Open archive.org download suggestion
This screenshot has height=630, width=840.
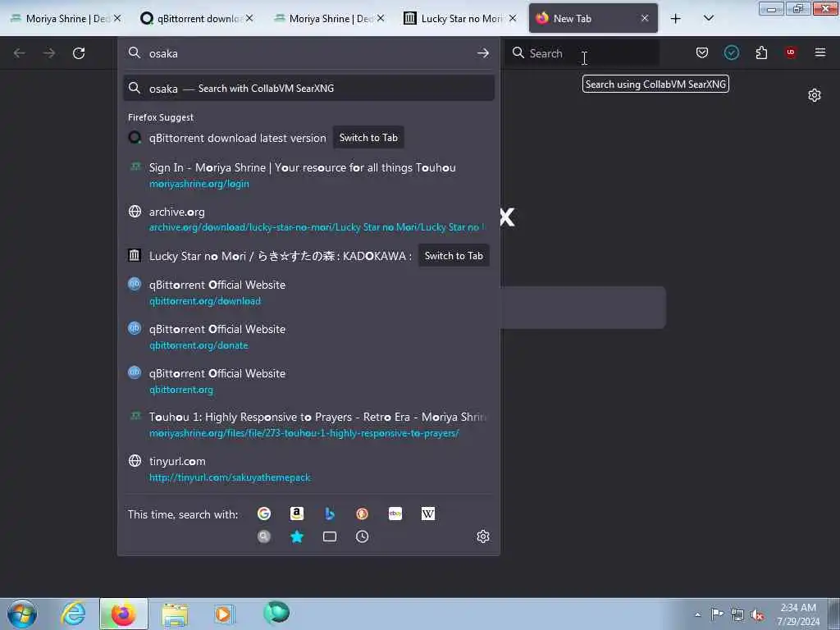pos(308,219)
